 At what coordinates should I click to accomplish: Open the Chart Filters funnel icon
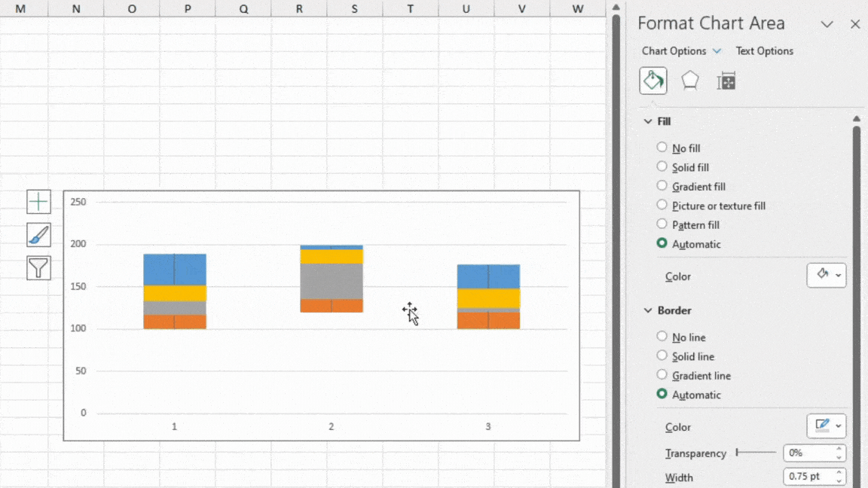click(38, 267)
